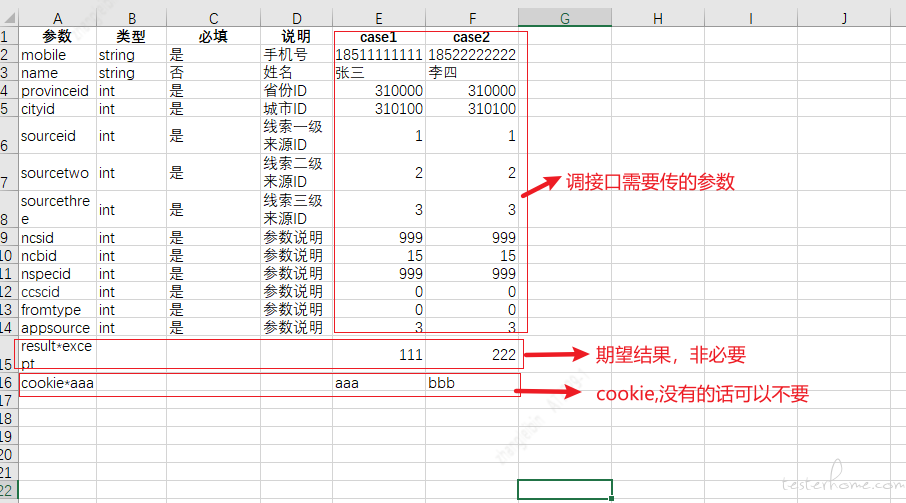Select row 6 header
Image resolution: width=906 pixels, height=503 pixels.
pyautogui.click(x=9, y=136)
